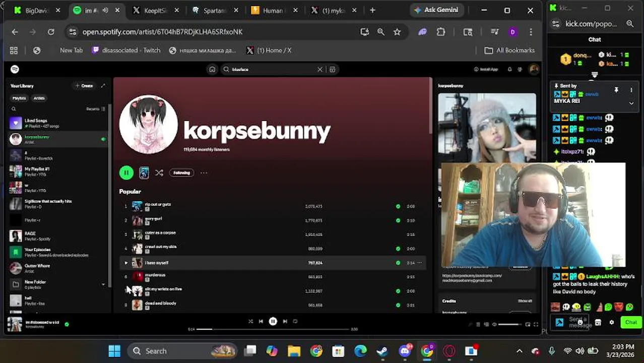Click Install App in Spotify top bar

(x=486, y=70)
